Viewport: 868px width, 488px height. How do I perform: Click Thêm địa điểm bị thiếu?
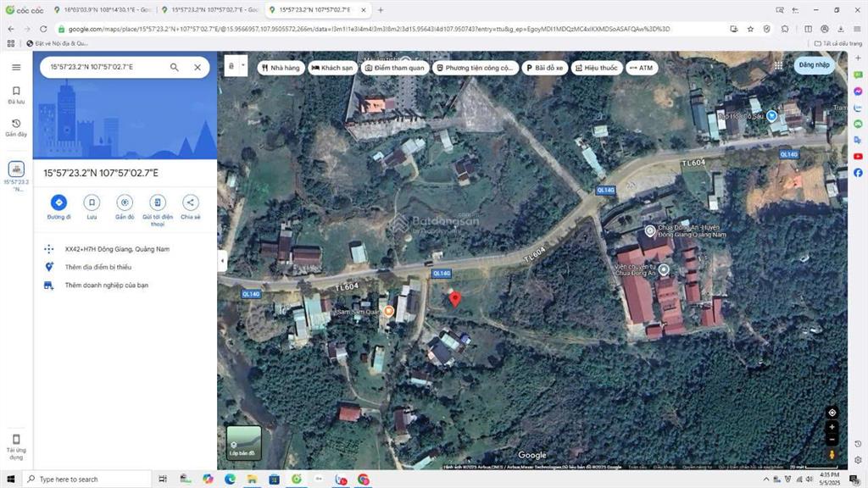(99, 267)
